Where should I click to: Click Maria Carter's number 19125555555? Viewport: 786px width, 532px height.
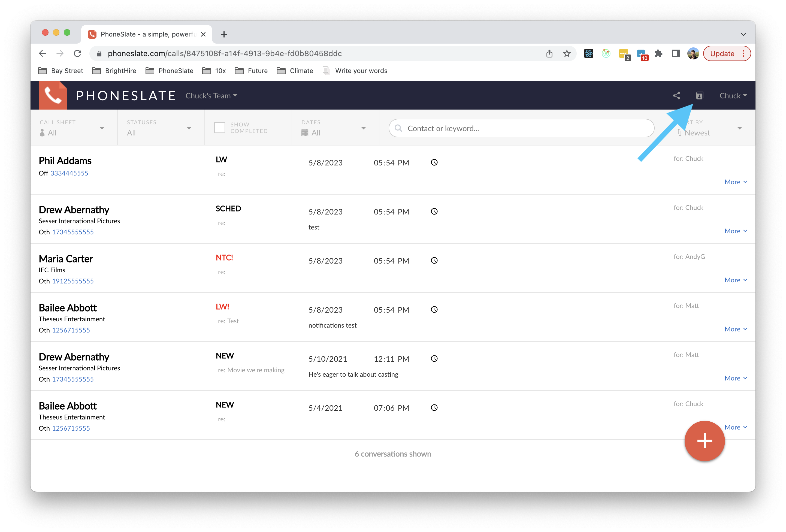point(73,281)
